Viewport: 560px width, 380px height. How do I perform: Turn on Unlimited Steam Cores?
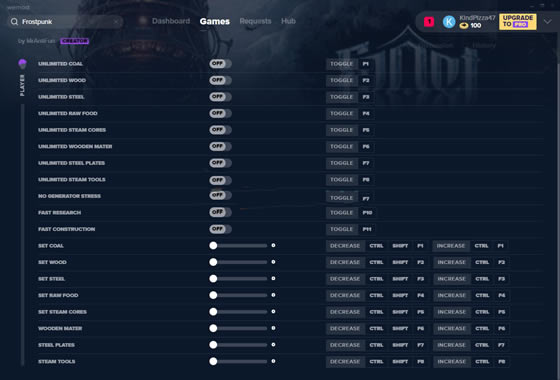[x=220, y=130]
